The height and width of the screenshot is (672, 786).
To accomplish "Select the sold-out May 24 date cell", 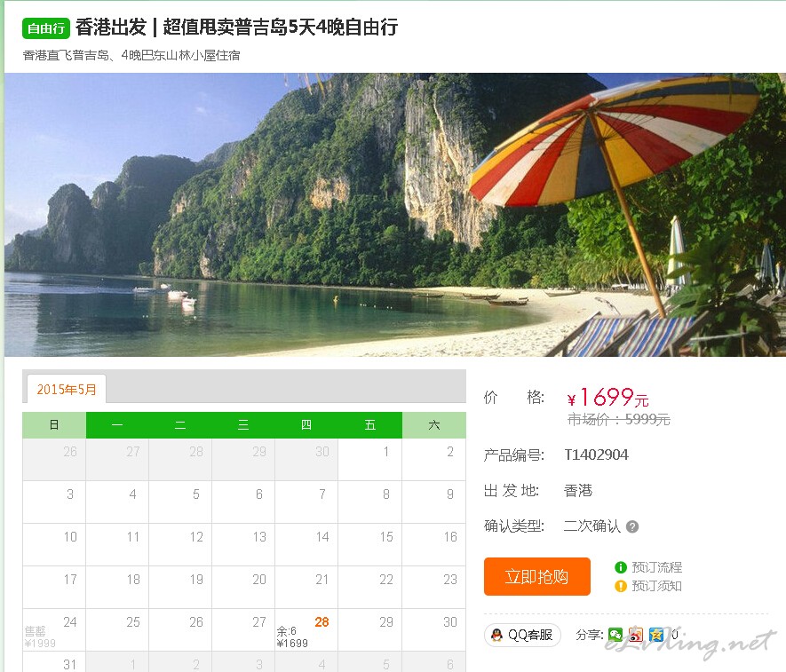I will click(53, 630).
